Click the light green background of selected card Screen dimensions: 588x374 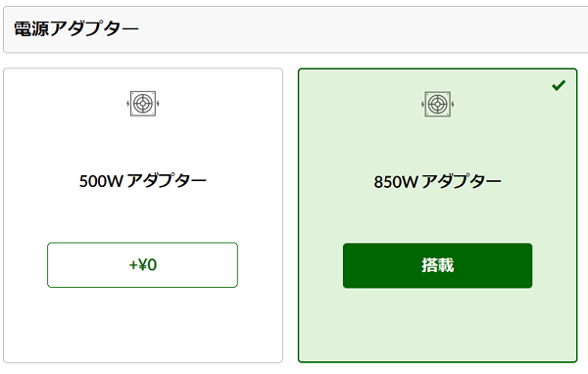click(x=438, y=217)
